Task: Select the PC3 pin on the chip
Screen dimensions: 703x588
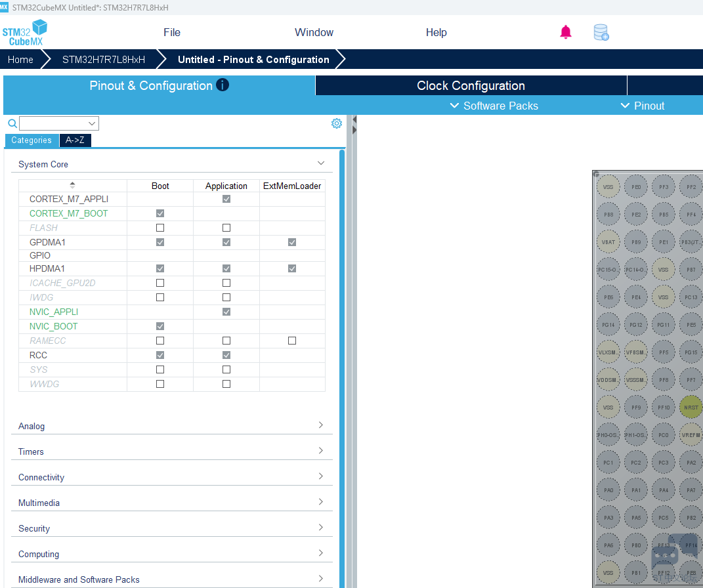Action: pyautogui.click(x=664, y=463)
